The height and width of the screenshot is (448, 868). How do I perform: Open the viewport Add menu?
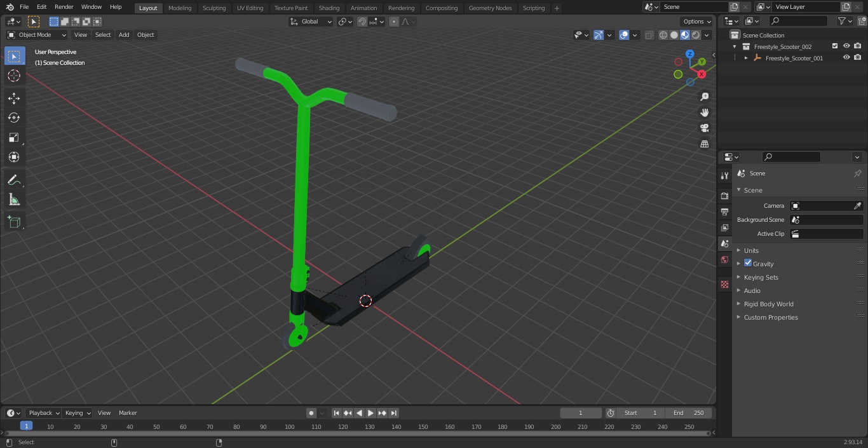point(124,35)
